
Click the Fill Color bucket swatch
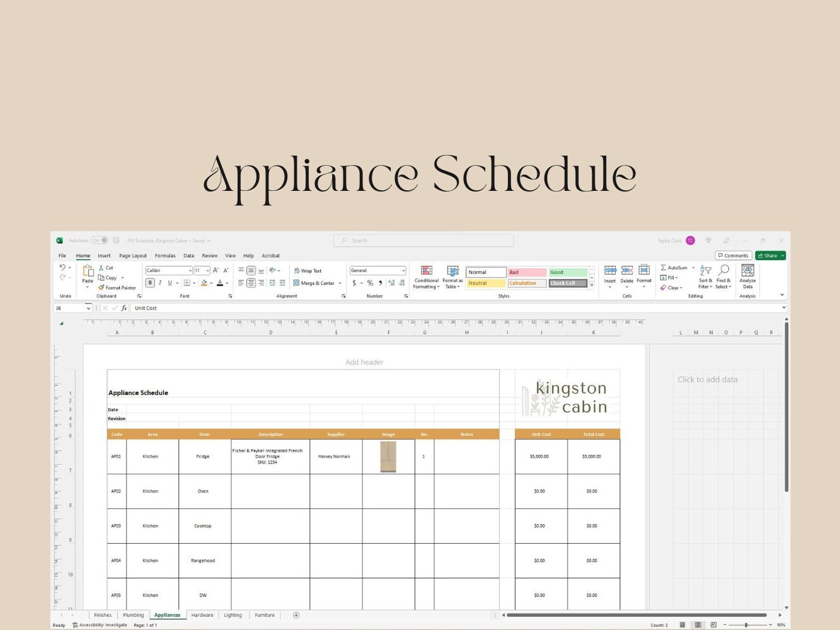pos(204,283)
